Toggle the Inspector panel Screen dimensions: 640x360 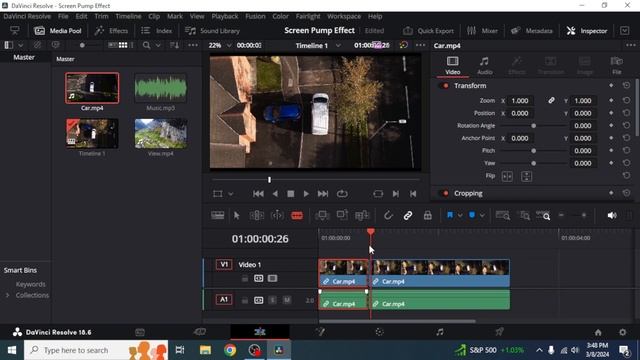pos(587,31)
